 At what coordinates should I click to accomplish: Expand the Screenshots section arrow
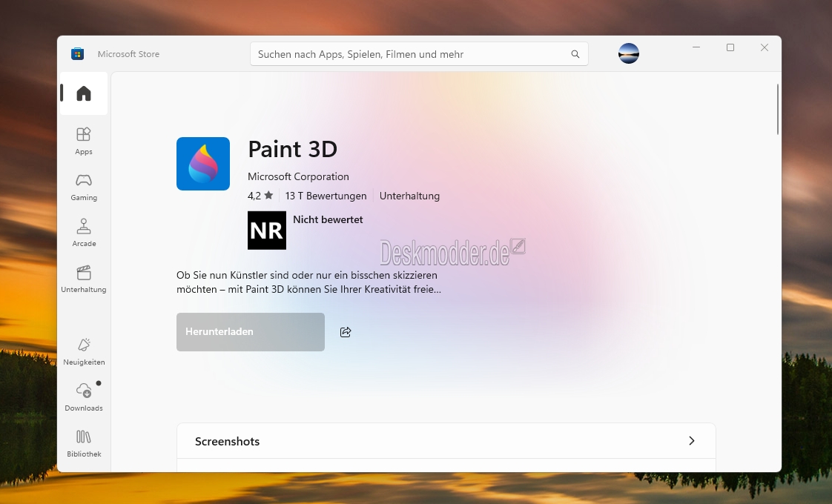click(691, 441)
